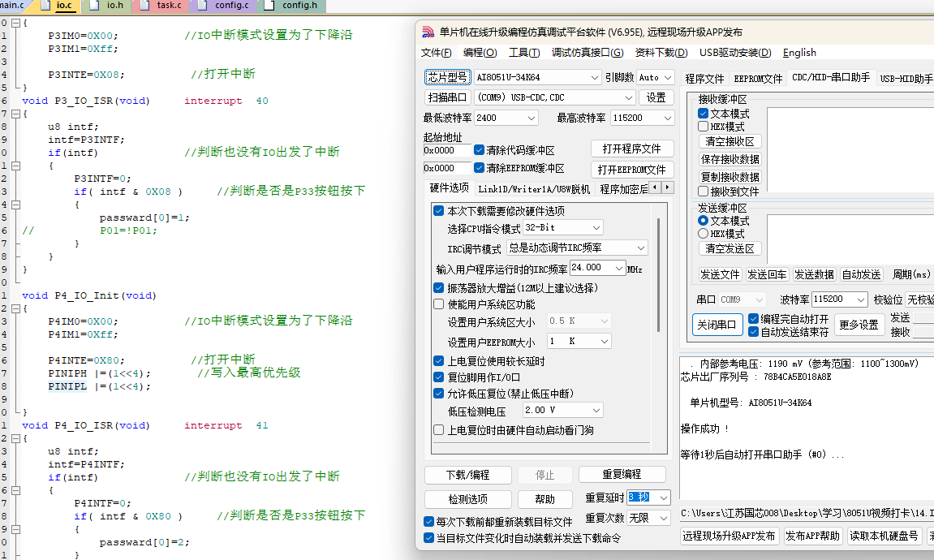Click the send buffer text area
Screen dimensions: 934x560
click(850, 239)
